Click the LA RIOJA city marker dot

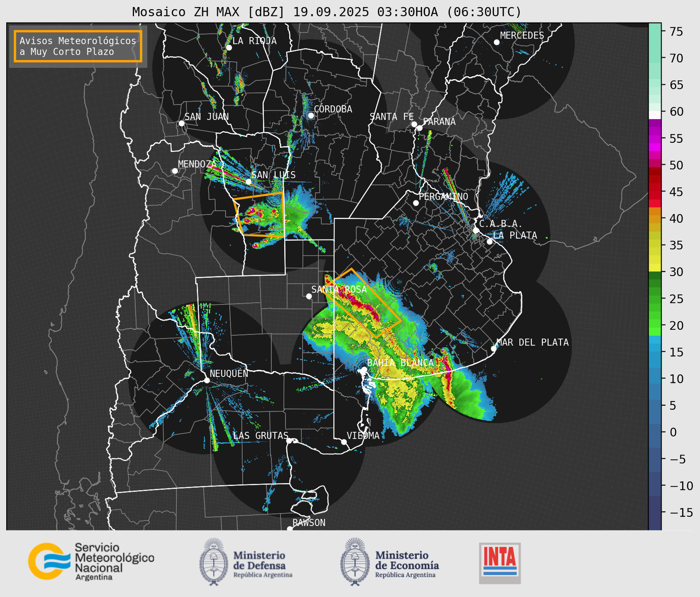click(x=229, y=48)
